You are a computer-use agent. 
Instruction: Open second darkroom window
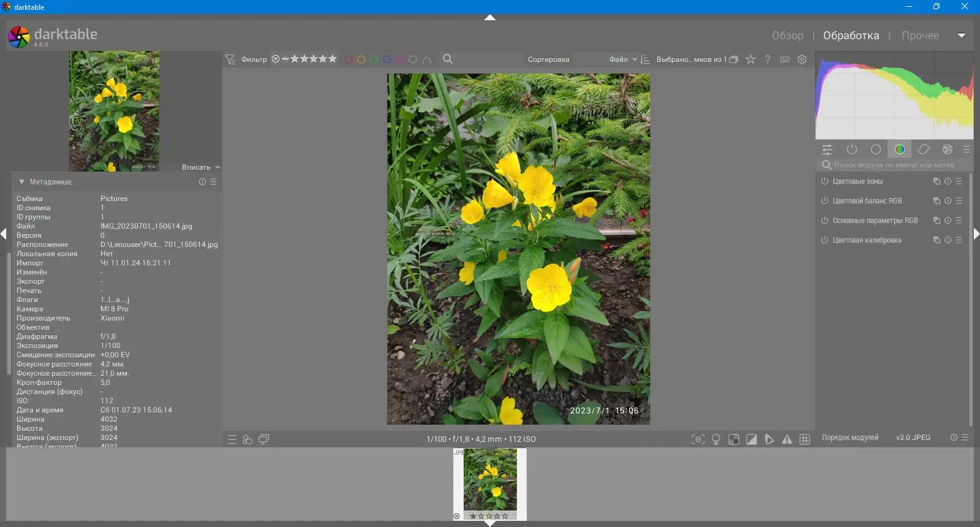264,439
